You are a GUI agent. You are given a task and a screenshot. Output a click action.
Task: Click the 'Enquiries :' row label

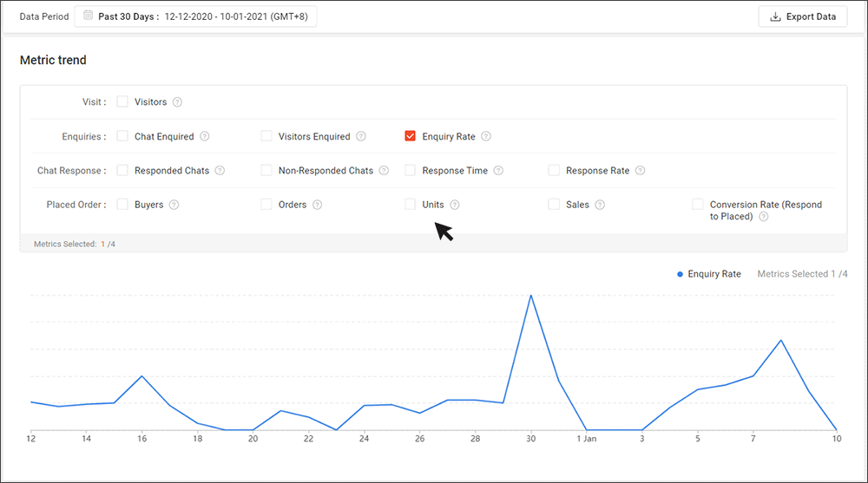pyautogui.click(x=84, y=136)
